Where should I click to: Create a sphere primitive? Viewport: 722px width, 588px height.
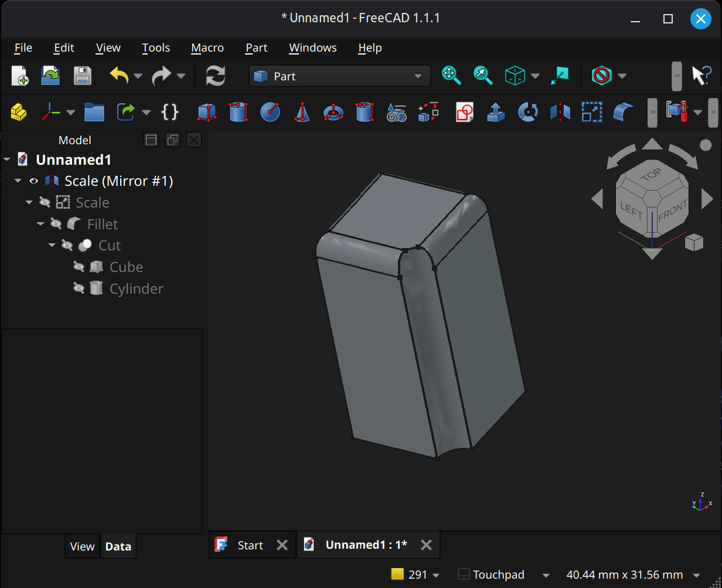[x=270, y=111]
